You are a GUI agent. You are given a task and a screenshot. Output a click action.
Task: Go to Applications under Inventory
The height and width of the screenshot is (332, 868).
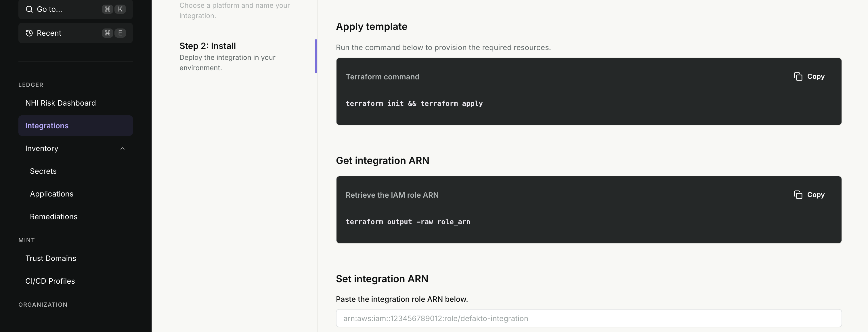coord(51,194)
